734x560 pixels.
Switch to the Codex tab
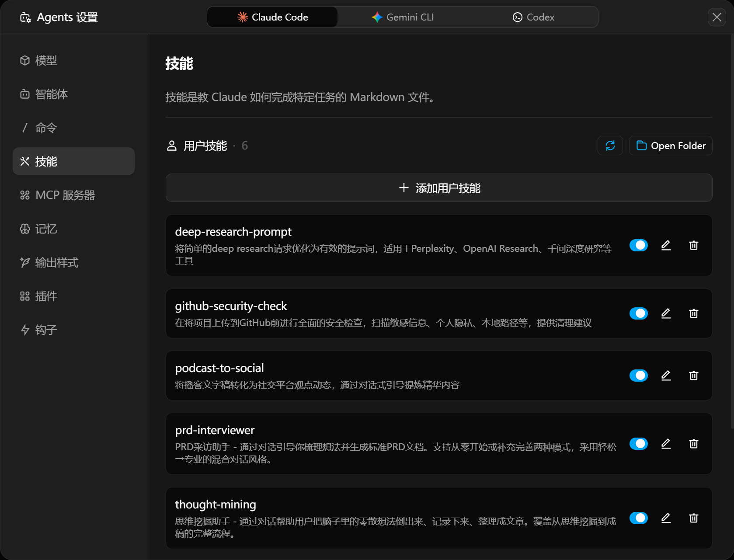[533, 17]
